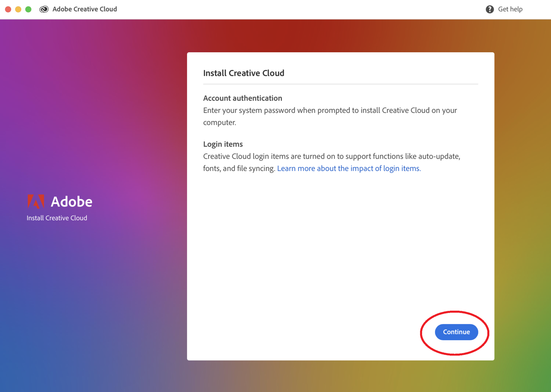Click the Account authentication subheading

click(242, 98)
